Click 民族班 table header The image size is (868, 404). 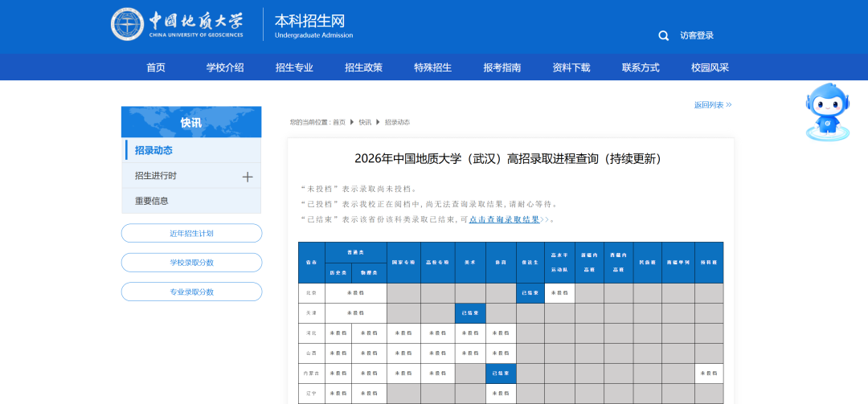pos(648,263)
